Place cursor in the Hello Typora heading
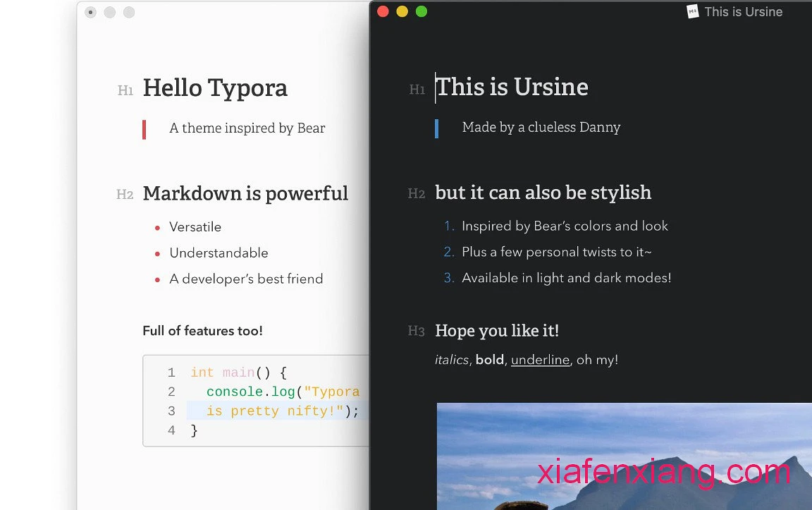 tap(215, 88)
